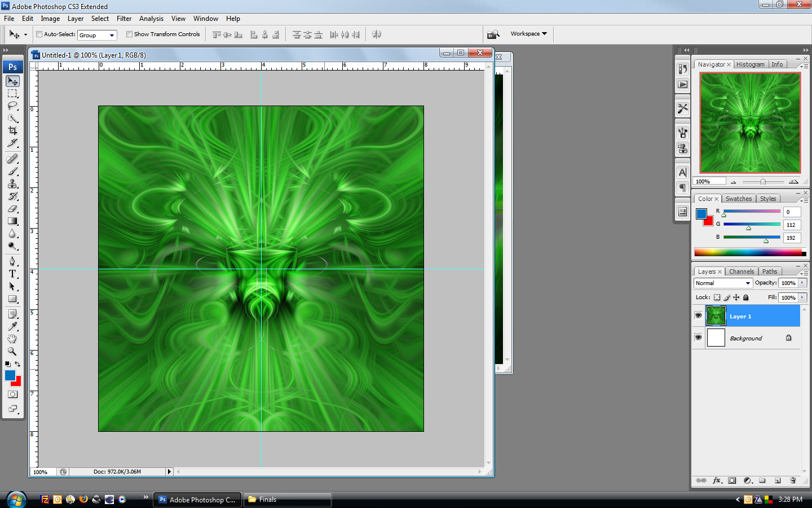The image size is (812, 508).
Task: Swap foreground and background colors
Action: tap(17, 364)
